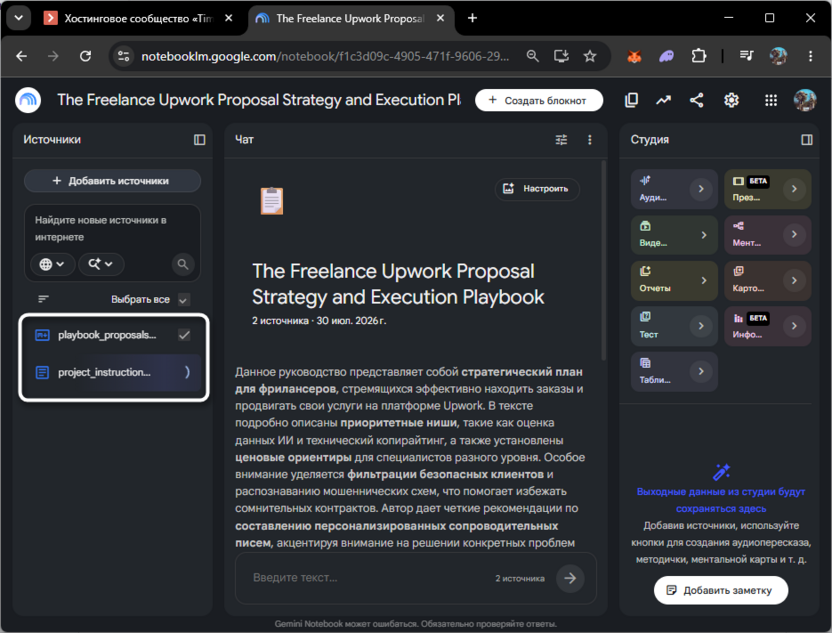Image resolution: width=832 pixels, height=633 pixels.
Task: Open the Extensions puzzle menu
Action: (x=699, y=56)
